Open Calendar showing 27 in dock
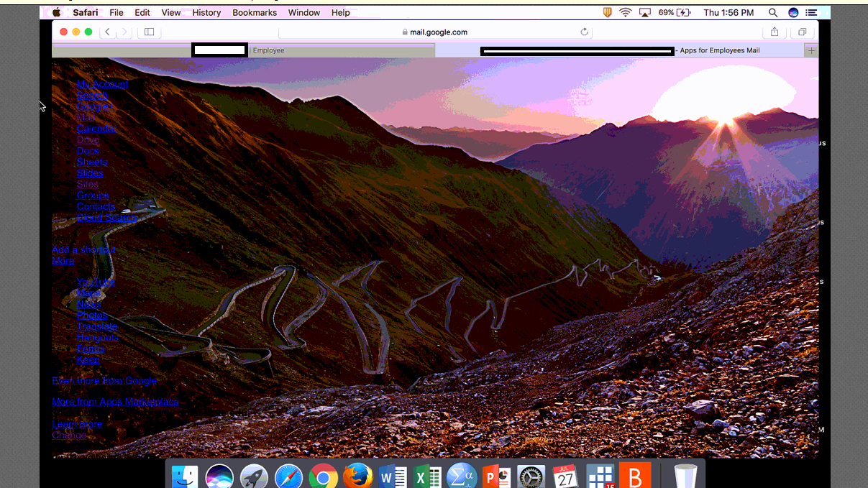The height and width of the screenshot is (488, 868). pyautogui.click(x=565, y=476)
